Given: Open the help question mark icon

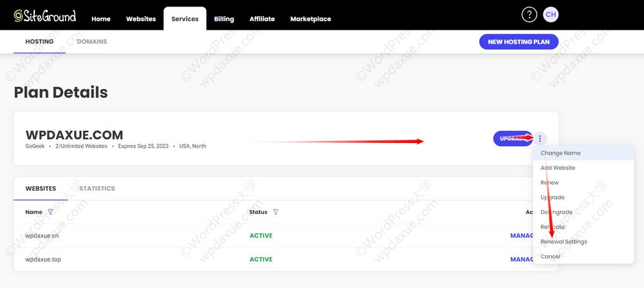Looking at the screenshot, I should 529,15.
